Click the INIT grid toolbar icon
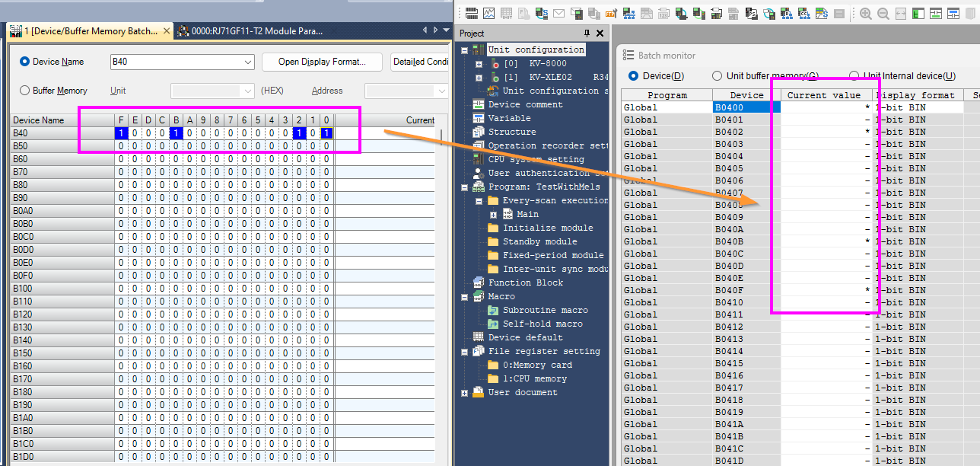Image resolution: width=980 pixels, height=466 pixels. click(506, 13)
